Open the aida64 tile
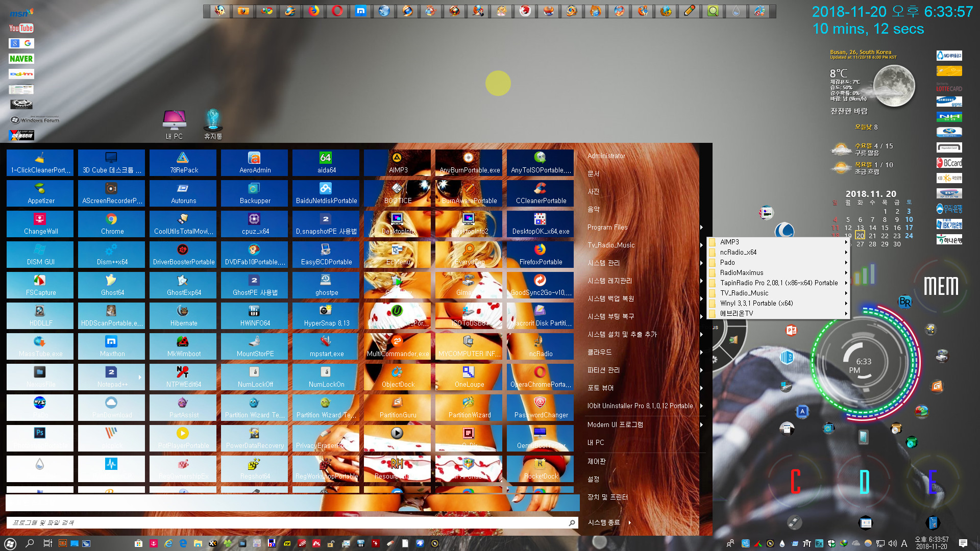This screenshot has height=551, width=980. click(326, 163)
